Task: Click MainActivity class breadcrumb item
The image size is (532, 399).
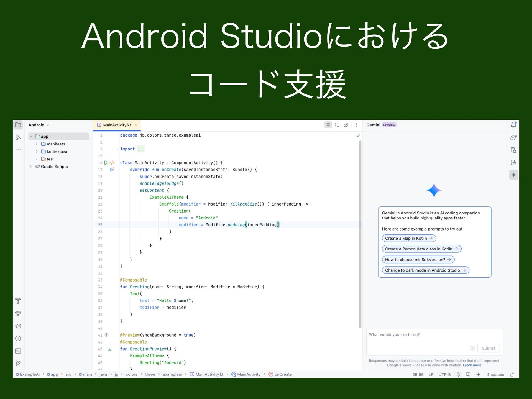Action: coord(246,374)
